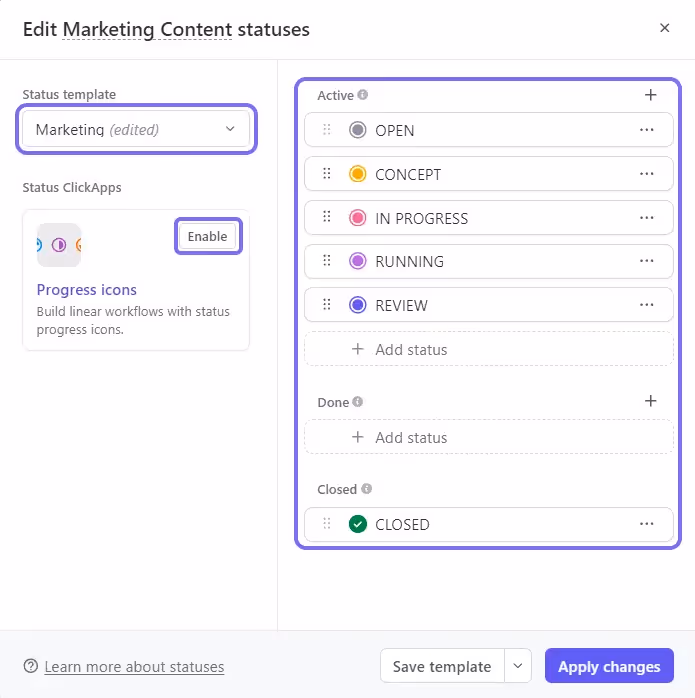
Task: Open the CLOSED status ellipsis menu
Action: pyautogui.click(x=646, y=524)
